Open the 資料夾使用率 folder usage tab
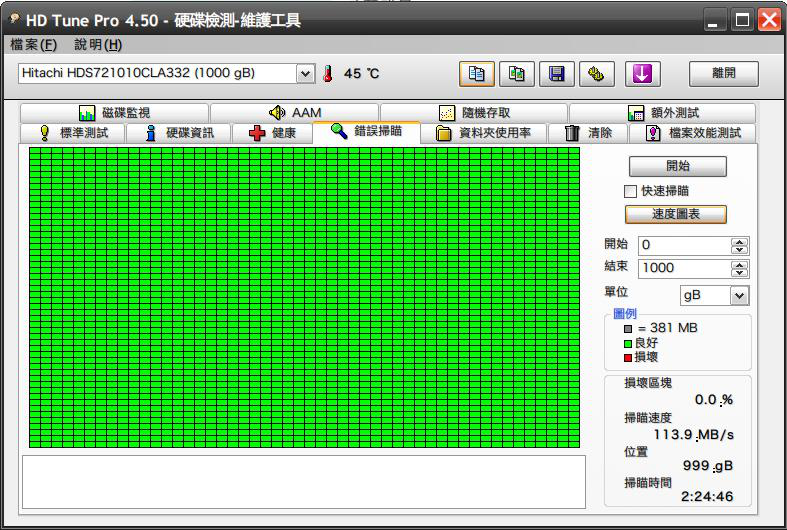 click(484, 133)
